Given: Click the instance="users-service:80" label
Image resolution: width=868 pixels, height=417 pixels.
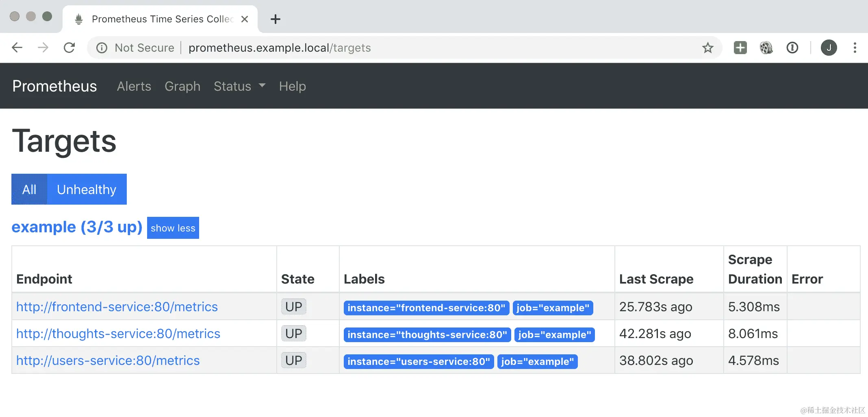Looking at the screenshot, I should pos(419,362).
